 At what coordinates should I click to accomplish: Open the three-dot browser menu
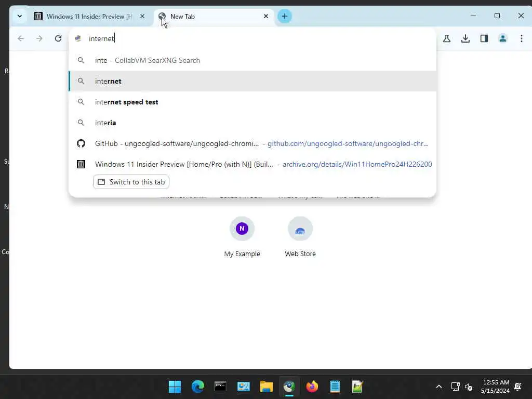click(x=522, y=38)
